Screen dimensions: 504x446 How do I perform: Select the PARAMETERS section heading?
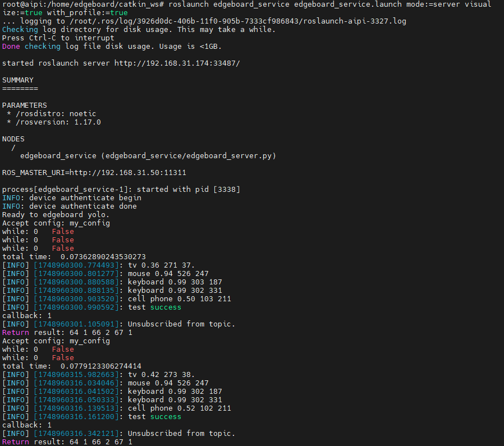[24, 105]
